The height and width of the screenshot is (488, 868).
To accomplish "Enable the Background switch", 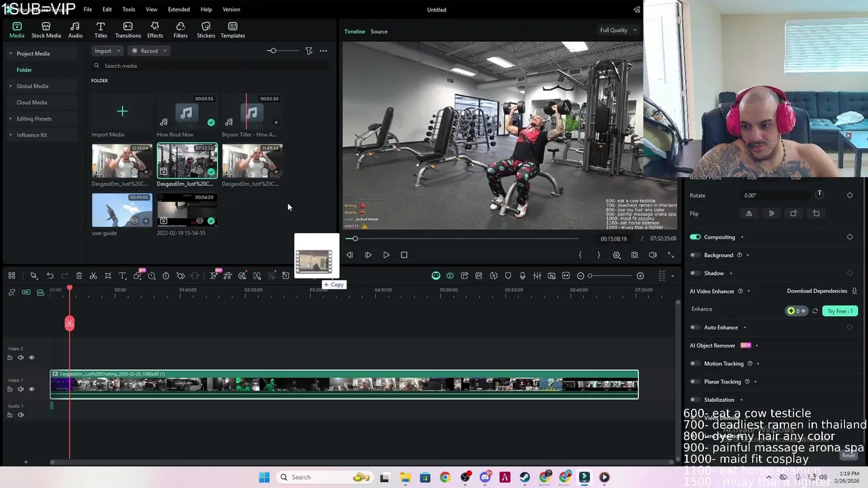I will tap(695, 255).
